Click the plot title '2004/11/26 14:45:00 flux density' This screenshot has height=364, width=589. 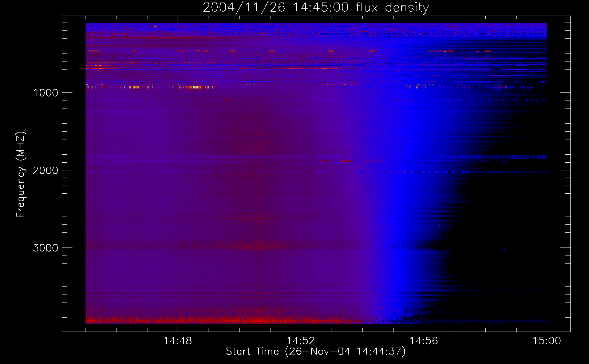[316, 7]
